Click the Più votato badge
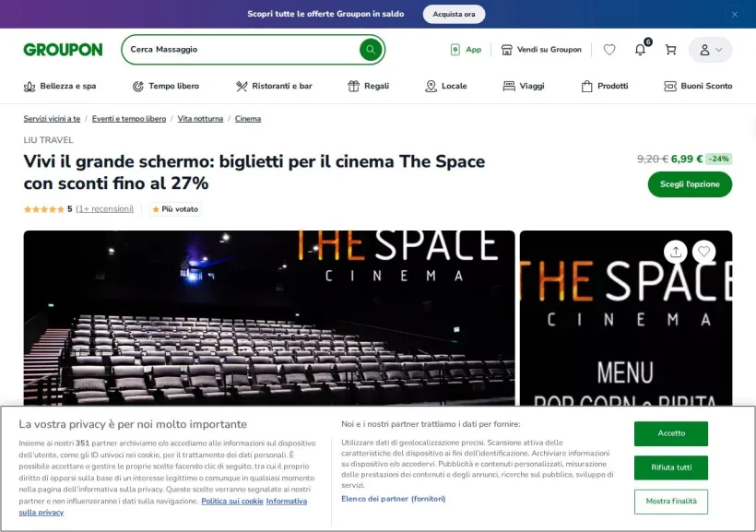Image resolution: width=756 pixels, height=532 pixels. point(175,209)
